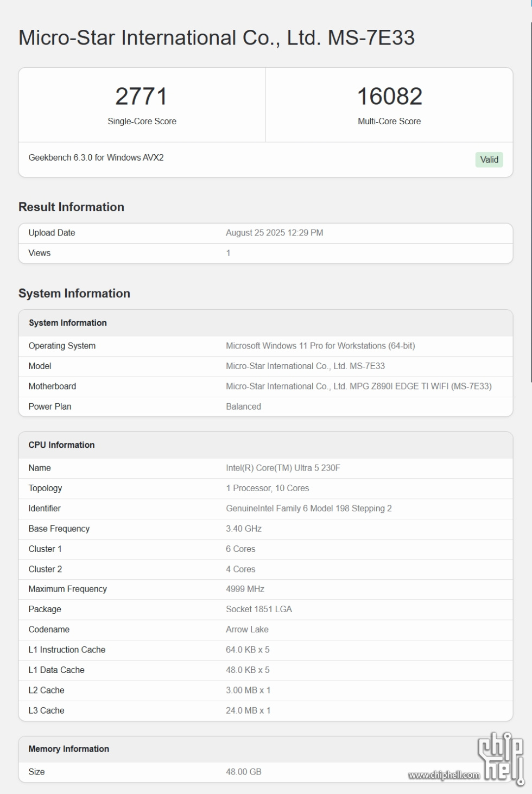532x794 pixels.
Task: Select the 'Upload Date' row label
Action: point(52,233)
